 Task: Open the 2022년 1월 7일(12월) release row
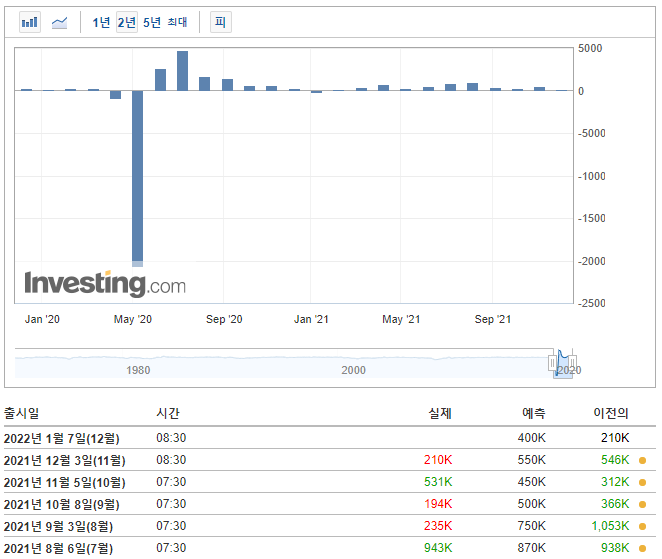coord(330,438)
